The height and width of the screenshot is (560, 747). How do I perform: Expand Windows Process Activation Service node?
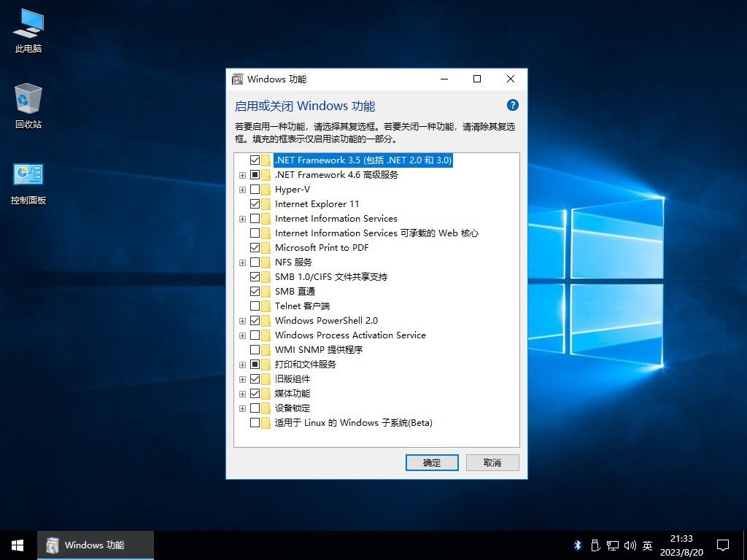(x=242, y=335)
